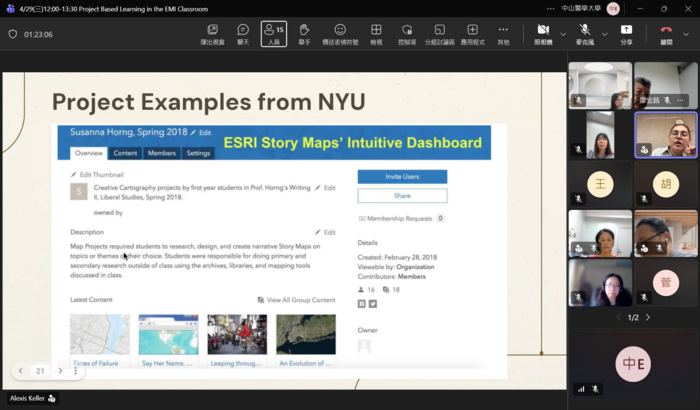Select the 胡 participant tile
Image resolution: width=700 pixels, height=410 pixels.
coord(666,184)
